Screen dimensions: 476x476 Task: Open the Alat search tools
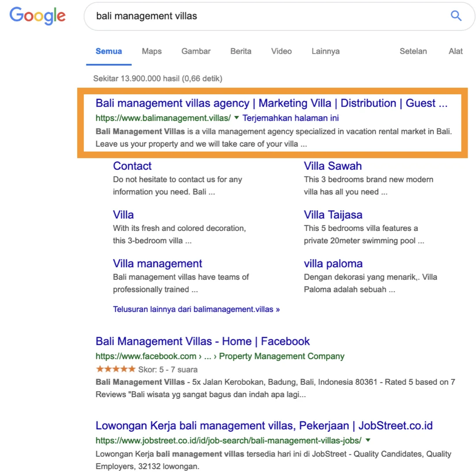point(456,51)
